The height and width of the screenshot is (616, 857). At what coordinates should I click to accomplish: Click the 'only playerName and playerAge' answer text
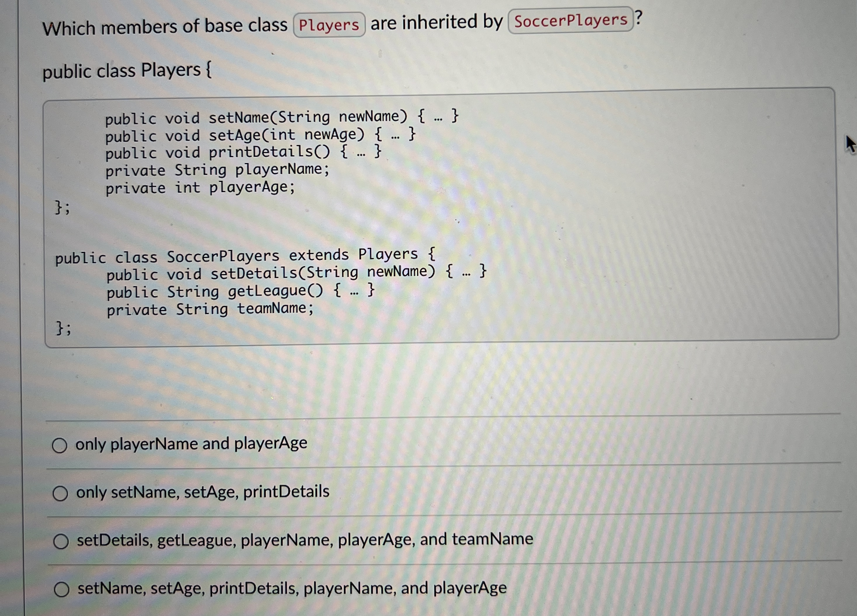coord(191,443)
